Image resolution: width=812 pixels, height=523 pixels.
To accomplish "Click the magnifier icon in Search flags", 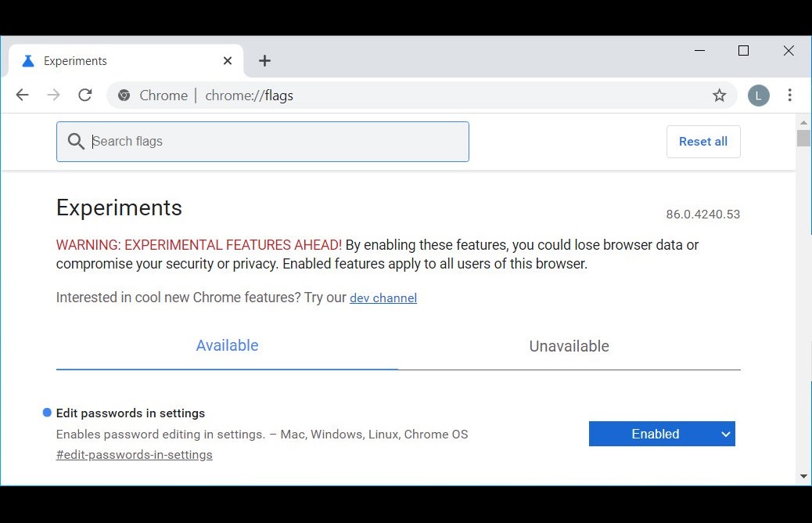I will (76, 141).
